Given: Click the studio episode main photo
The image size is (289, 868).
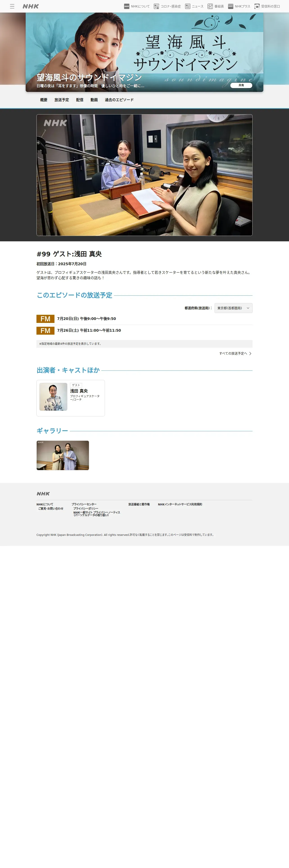Looking at the screenshot, I should pos(144,175).
